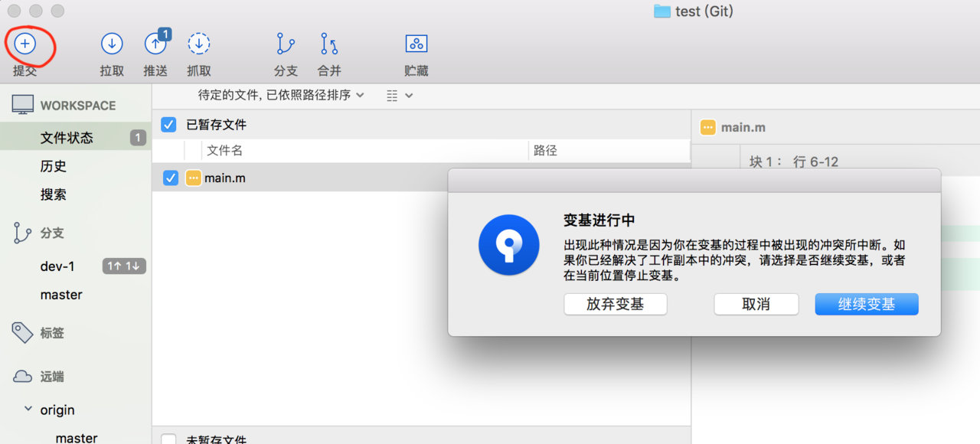Check the unstaged files (未暂存文件) checkbox

pos(169,439)
